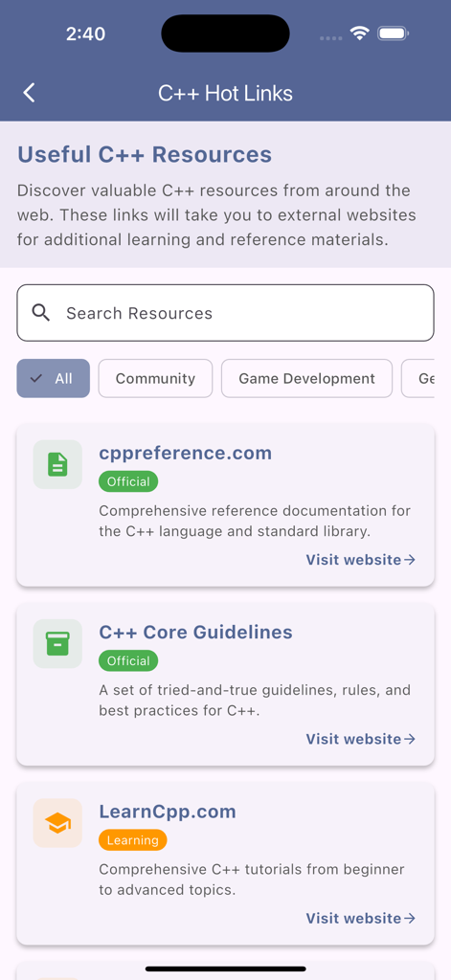Tap the Learning badge on LearnCpp.com
The height and width of the screenshot is (980, 451).
132,840
